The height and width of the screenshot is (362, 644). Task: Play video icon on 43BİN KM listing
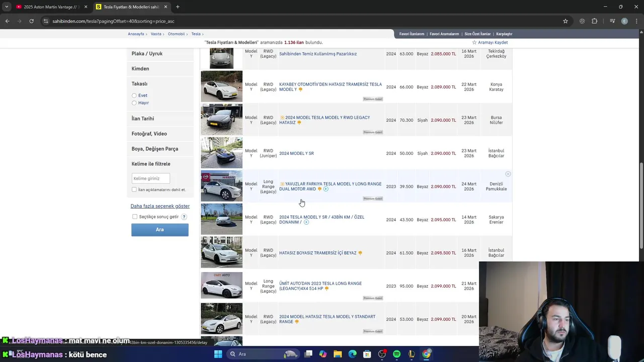coord(306,222)
